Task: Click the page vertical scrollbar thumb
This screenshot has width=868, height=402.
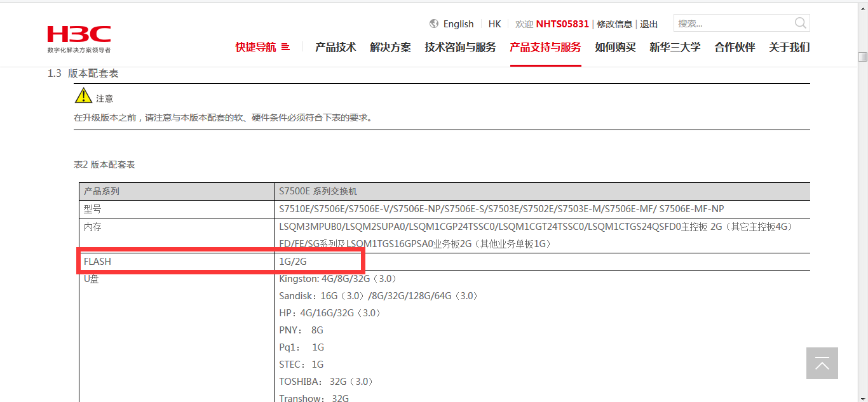Action: pyautogui.click(x=862, y=57)
